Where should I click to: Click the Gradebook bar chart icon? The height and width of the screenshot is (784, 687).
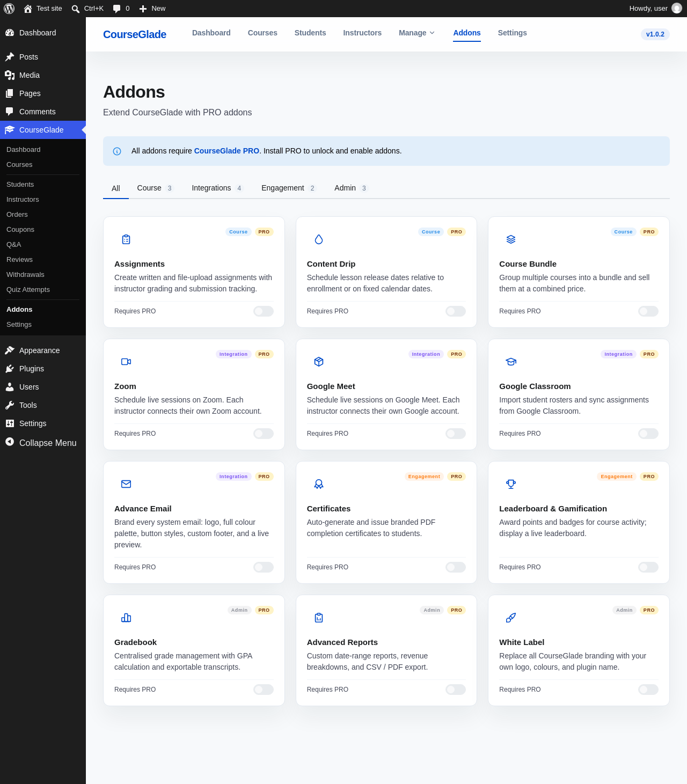point(126,618)
